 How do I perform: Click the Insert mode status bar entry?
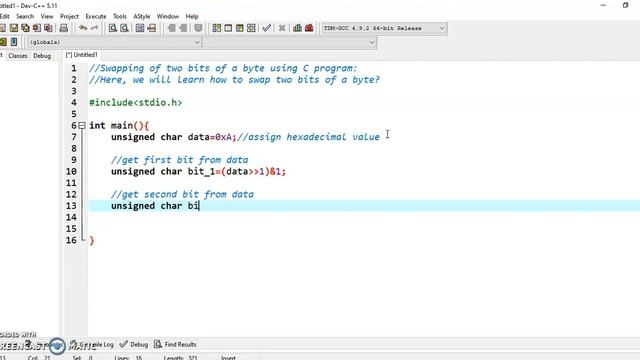click(x=228, y=358)
